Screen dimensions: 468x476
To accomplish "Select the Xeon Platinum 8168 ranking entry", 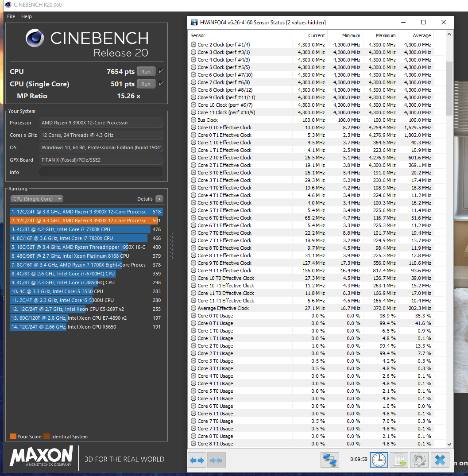I will [x=86, y=256].
